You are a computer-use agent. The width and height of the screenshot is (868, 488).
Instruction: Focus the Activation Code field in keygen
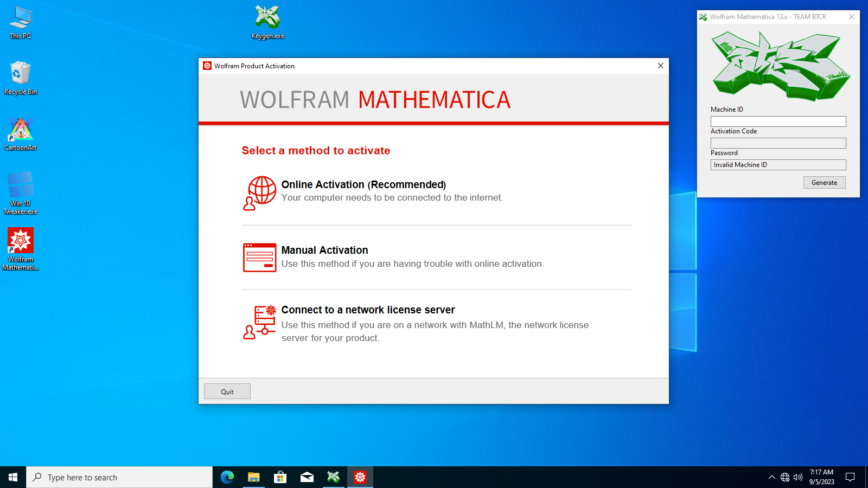click(x=778, y=143)
